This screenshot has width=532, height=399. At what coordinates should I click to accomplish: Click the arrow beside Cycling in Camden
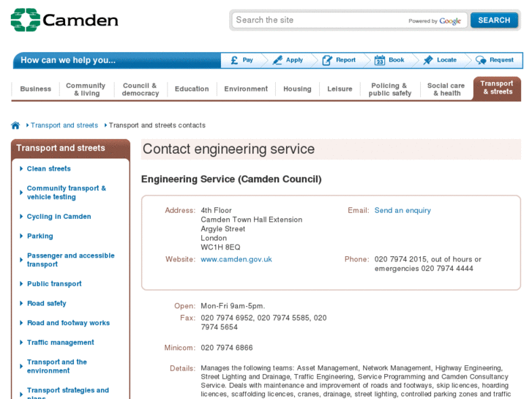[x=21, y=217]
